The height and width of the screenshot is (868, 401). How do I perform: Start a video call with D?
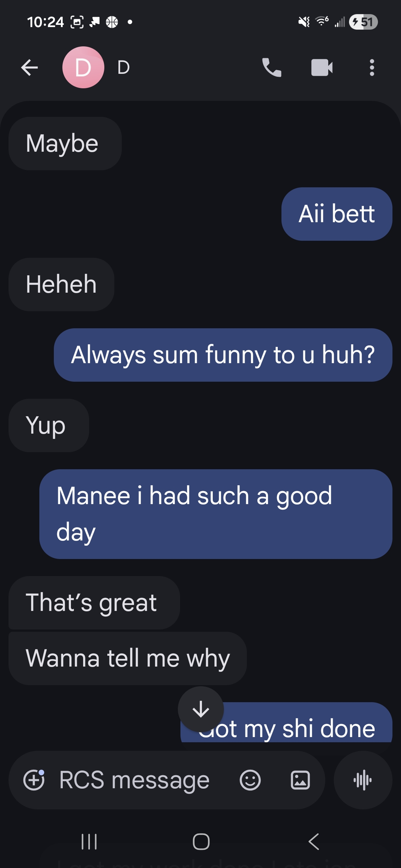322,68
